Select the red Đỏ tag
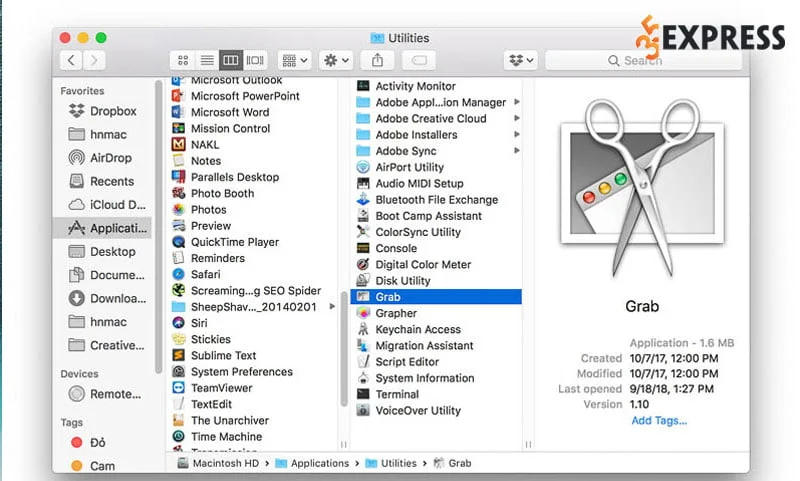 coord(88,442)
